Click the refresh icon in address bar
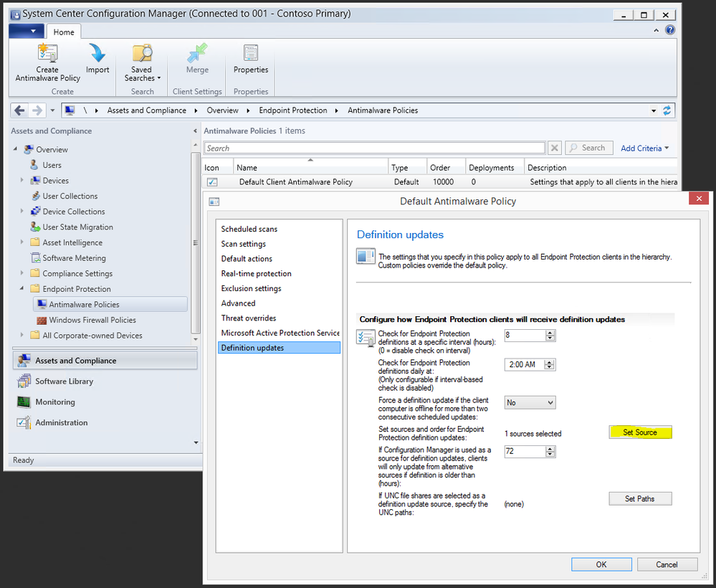This screenshot has height=588, width=716. [667, 110]
